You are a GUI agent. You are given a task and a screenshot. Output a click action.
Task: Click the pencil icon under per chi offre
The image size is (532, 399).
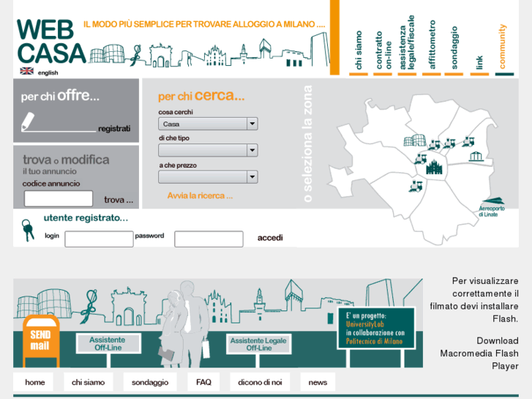click(28, 122)
